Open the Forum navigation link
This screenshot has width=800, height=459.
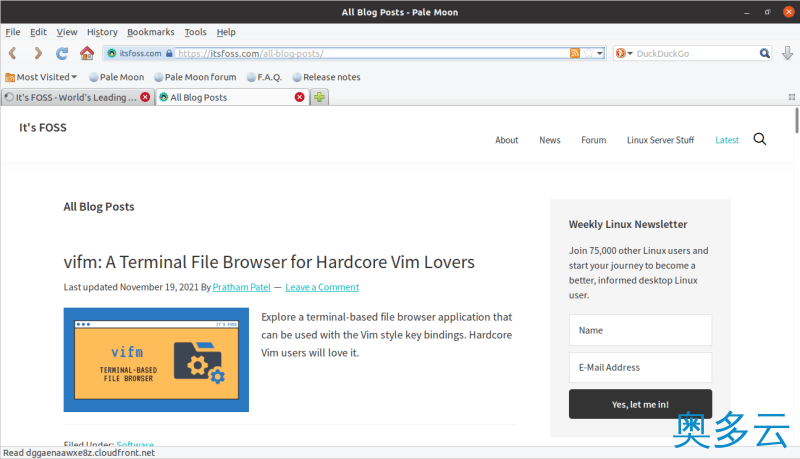click(593, 140)
